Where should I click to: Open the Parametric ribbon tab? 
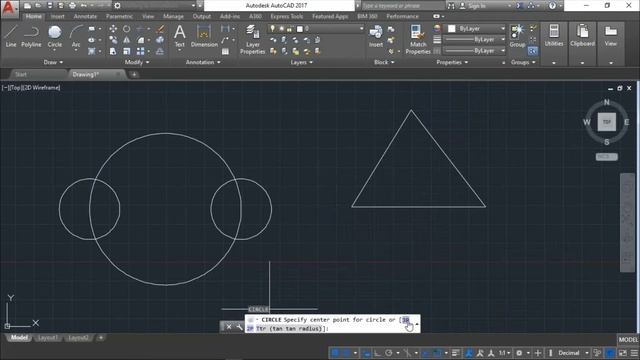119,16
